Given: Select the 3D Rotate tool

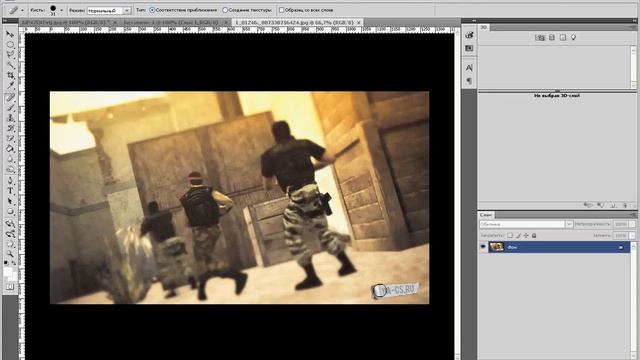Looking at the screenshot, I should click(x=10, y=223).
